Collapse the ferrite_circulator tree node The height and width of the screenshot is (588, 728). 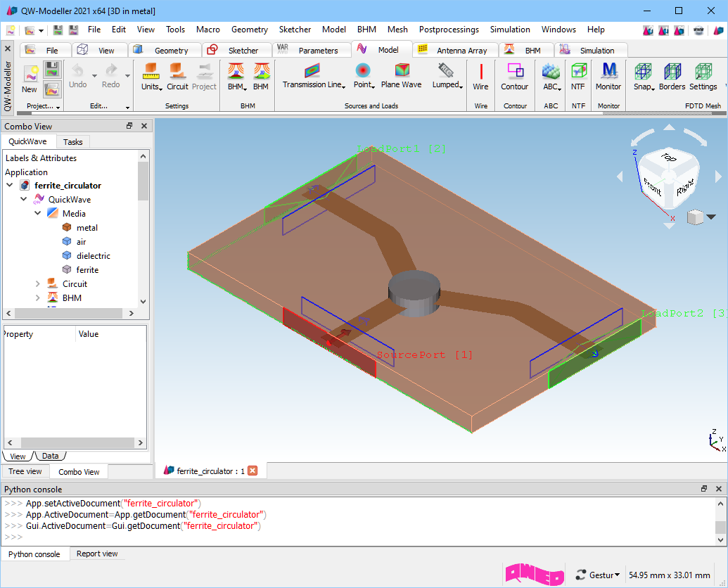[9, 185]
